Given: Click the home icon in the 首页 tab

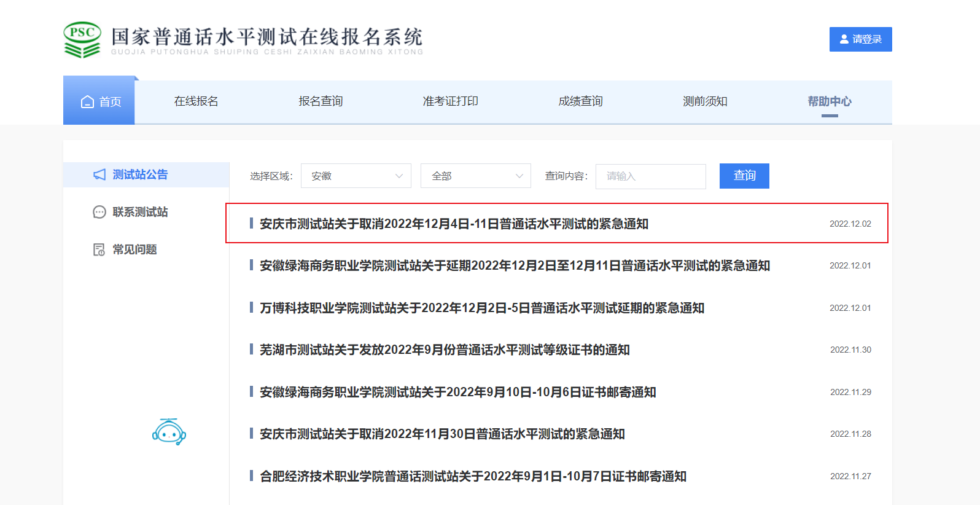Looking at the screenshot, I should [88, 102].
